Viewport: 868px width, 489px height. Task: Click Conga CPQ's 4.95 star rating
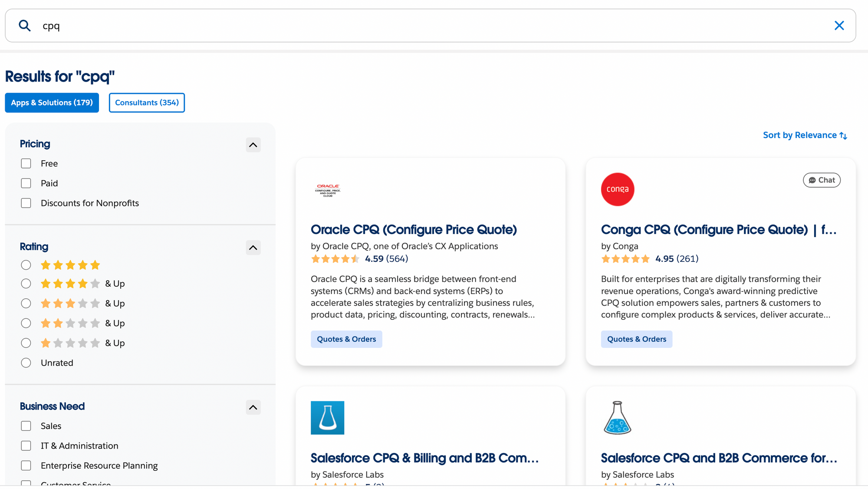click(x=650, y=259)
